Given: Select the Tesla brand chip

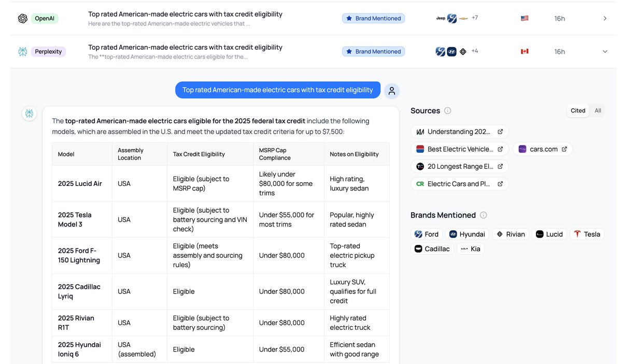Looking at the screenshot, I should [587, 234].
